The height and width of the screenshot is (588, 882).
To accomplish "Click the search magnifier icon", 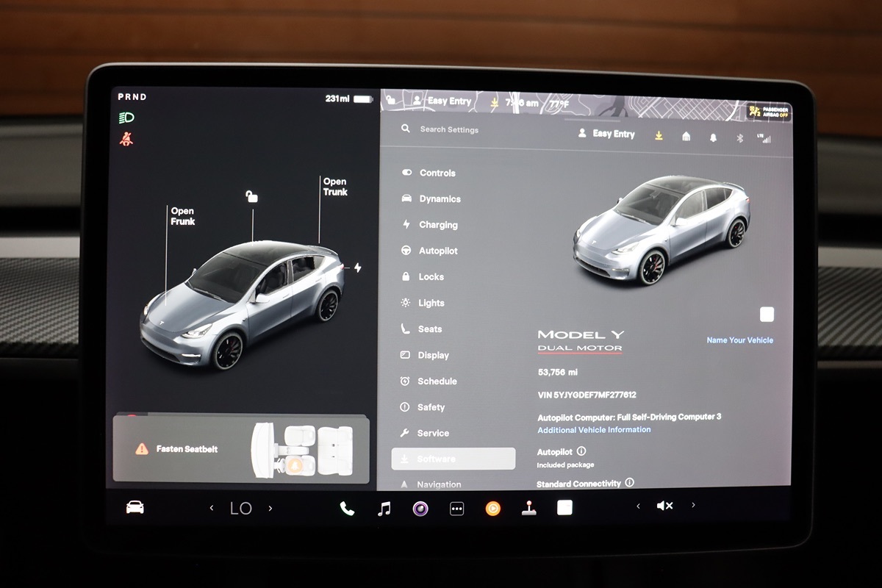I will 406,129.
